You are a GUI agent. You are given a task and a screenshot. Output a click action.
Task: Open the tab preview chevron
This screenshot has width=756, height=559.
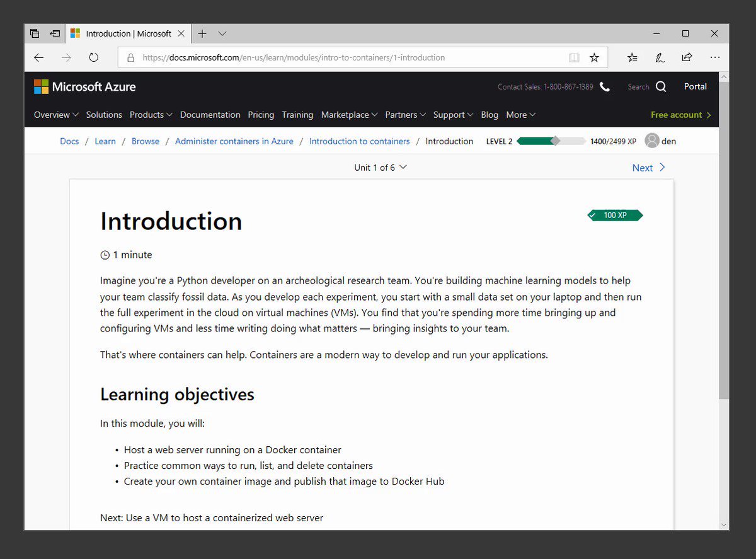[x=222, y=33]
